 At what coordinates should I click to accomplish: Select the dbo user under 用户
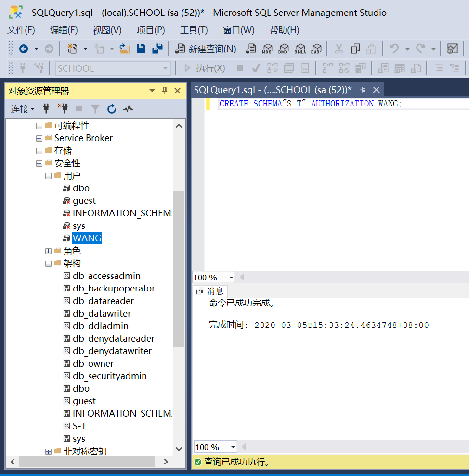(x=81, y=188)
